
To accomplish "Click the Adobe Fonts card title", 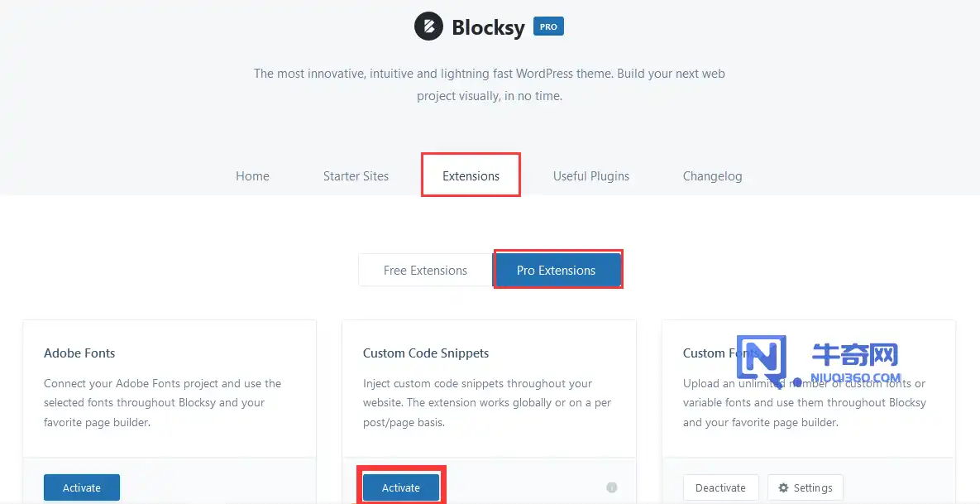I will coord(79,353).
